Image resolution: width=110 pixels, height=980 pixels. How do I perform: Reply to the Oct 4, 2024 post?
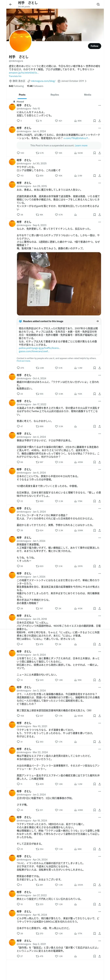click(x=18, y=394)
